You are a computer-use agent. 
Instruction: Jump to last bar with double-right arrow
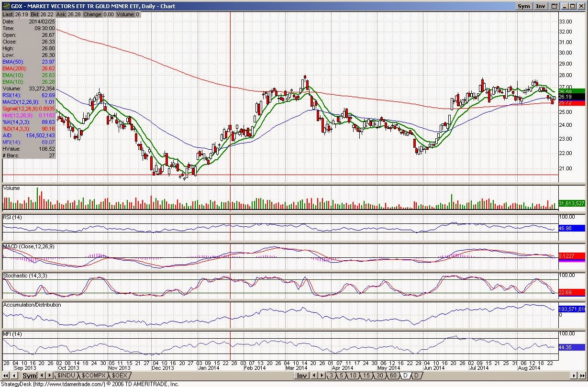[x=582, y=376]
